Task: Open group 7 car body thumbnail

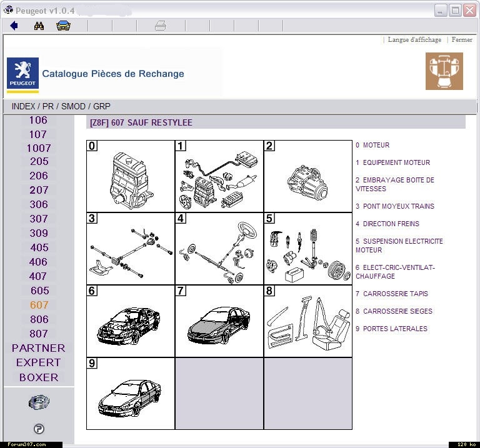Action: [x=219, y=321]
